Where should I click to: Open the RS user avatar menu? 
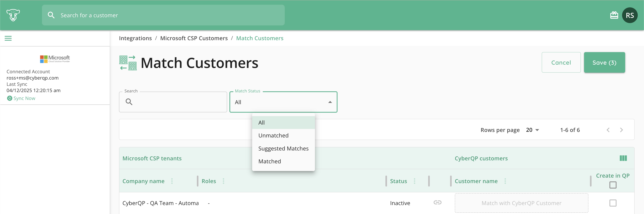pyautogui.click(x=629, y=15)
